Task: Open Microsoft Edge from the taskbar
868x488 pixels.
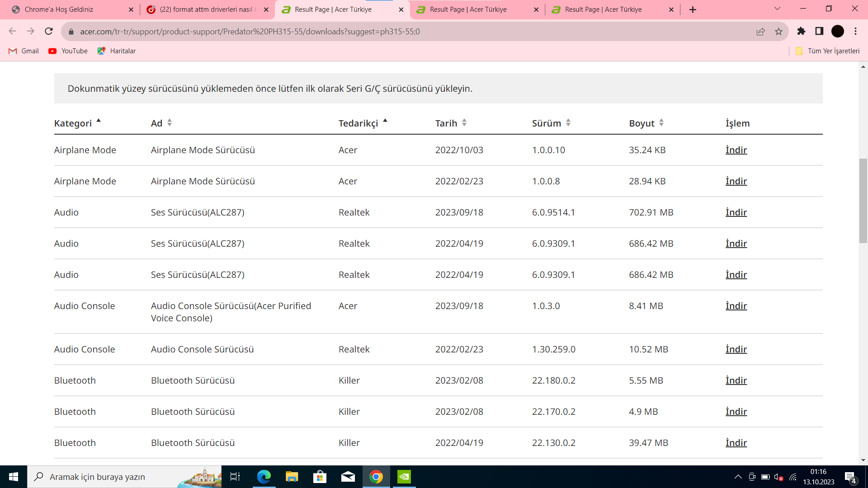Action: [264, 477]
